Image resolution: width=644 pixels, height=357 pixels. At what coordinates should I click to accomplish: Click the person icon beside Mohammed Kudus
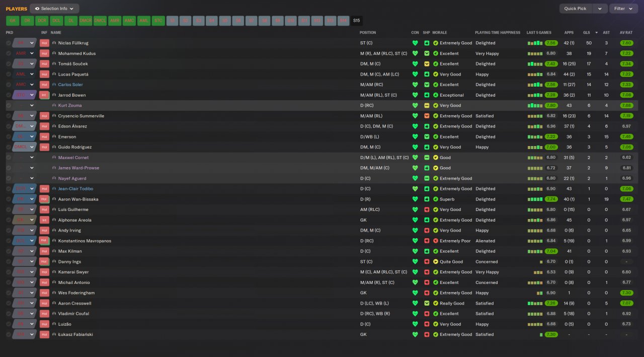pyautogui.click(x=54, y=53)
